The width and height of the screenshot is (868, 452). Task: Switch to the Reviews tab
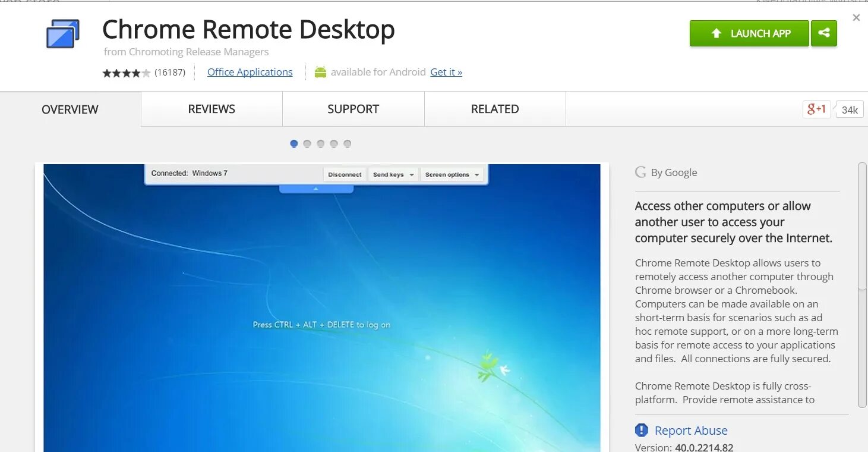click(x=212, y=109)
